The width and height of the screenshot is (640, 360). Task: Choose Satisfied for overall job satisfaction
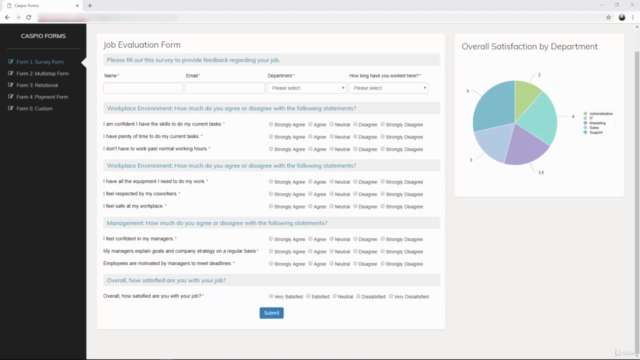pos(308,296)
